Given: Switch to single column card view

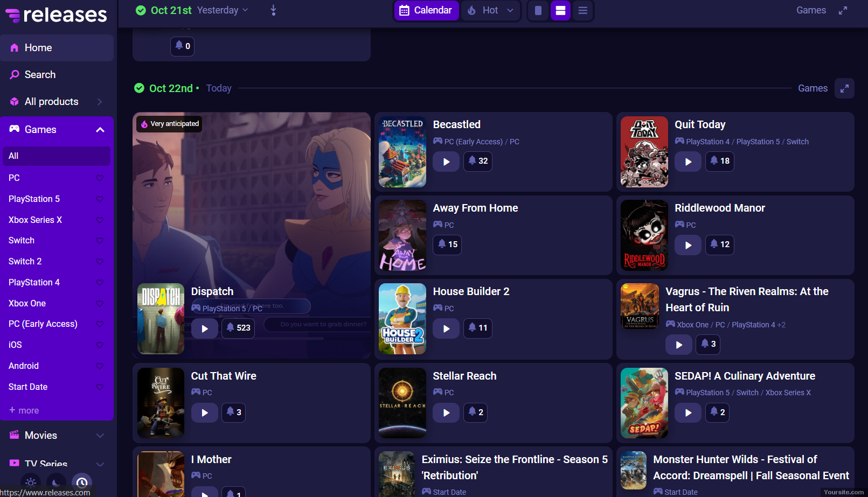Looking at the screenshot, I should click(x=538, y=11).
